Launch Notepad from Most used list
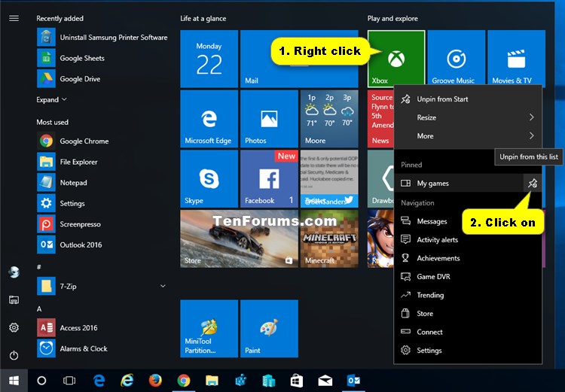Viewport: 565px width, 392px height. pos(102,183)
